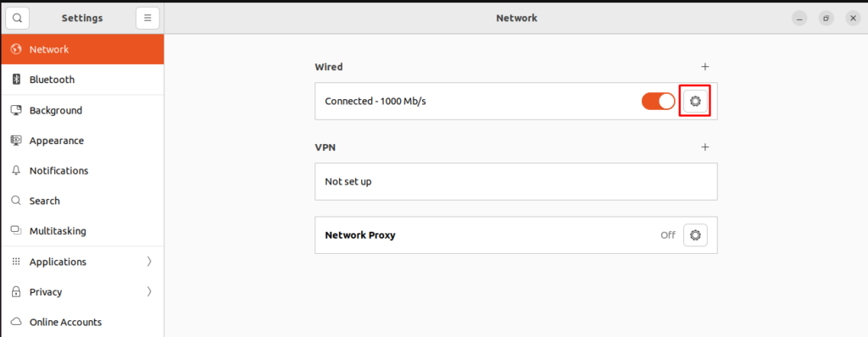The image size is (868, 337).
Task: Open the Search settings panel
Action: (82, 201)
